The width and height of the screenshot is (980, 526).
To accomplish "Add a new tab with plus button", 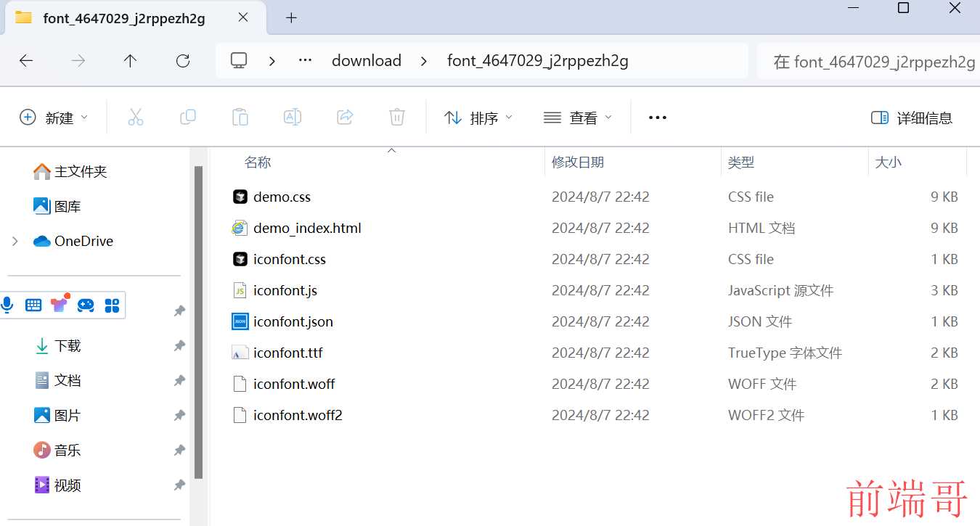I will (x=291, y=18).
